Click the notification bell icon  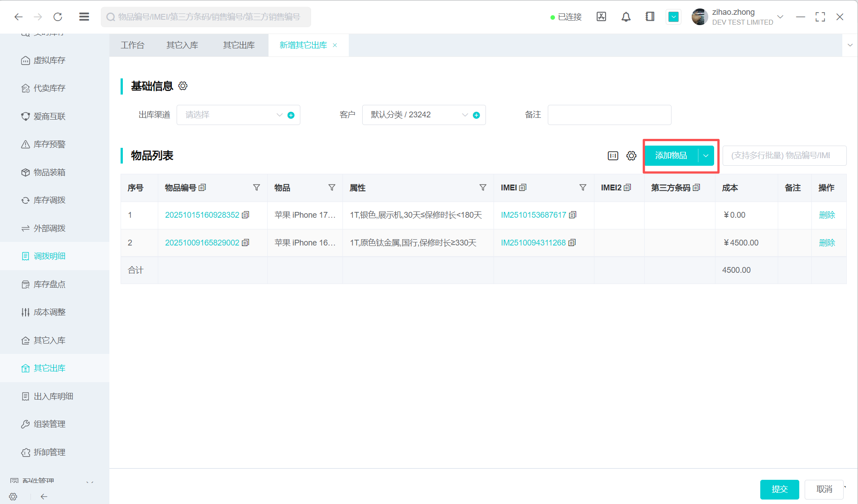(626, 17)
